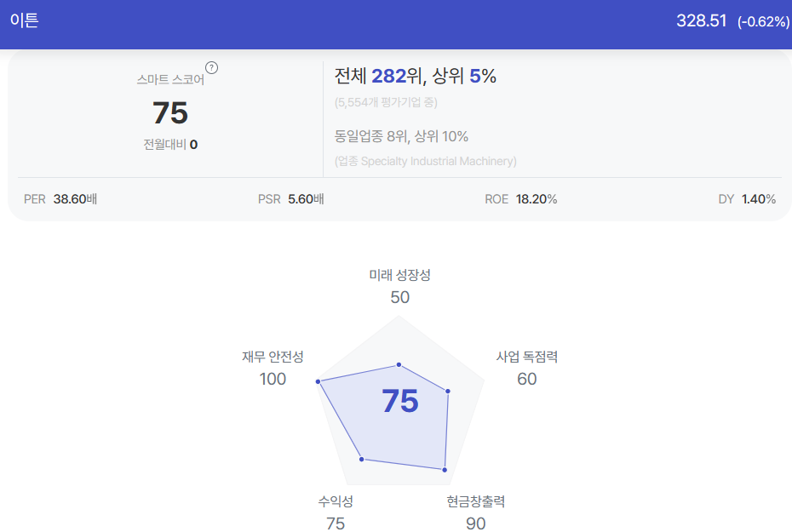Viewport: 792px width, 532px height.
Task: Select the 현금창출력 label below chart
Action: (476, 501)
